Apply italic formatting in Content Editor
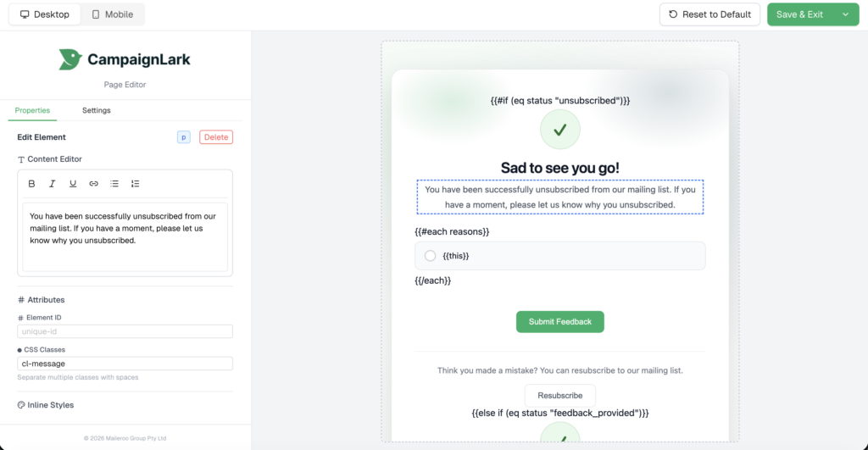The image size is (868, 450). 53,184
